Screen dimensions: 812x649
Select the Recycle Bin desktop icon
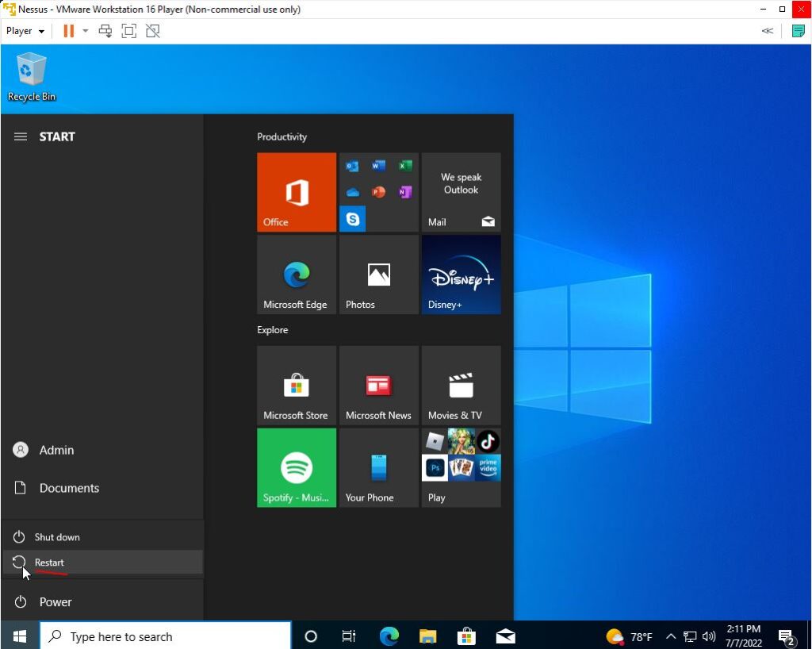pos(32,77)
